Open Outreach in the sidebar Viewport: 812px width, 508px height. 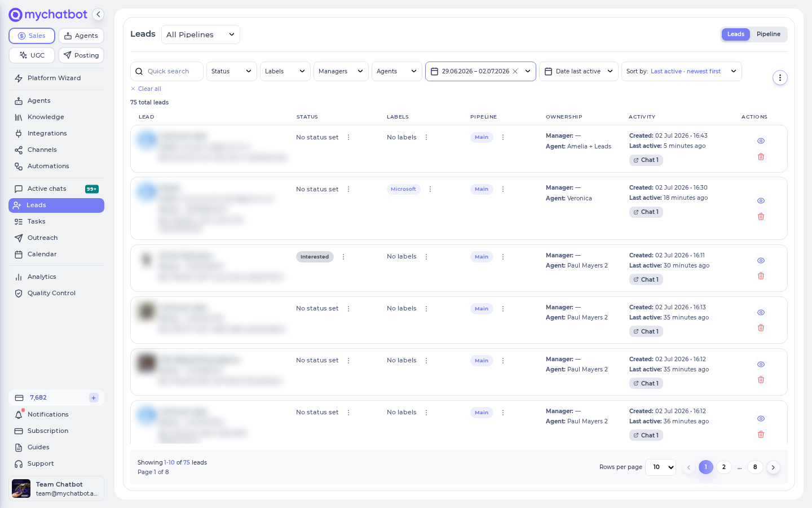click(x=56, y=238)
